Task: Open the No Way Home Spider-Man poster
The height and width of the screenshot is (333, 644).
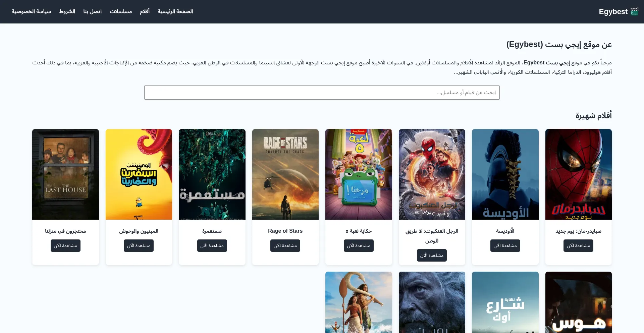Action: point(432,174)
